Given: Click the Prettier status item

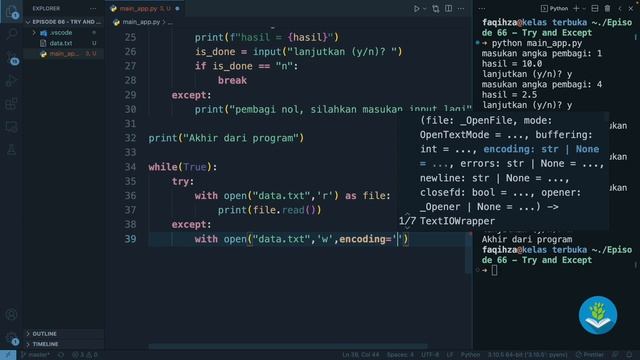Looking at the screenshot, I should 589,355.
